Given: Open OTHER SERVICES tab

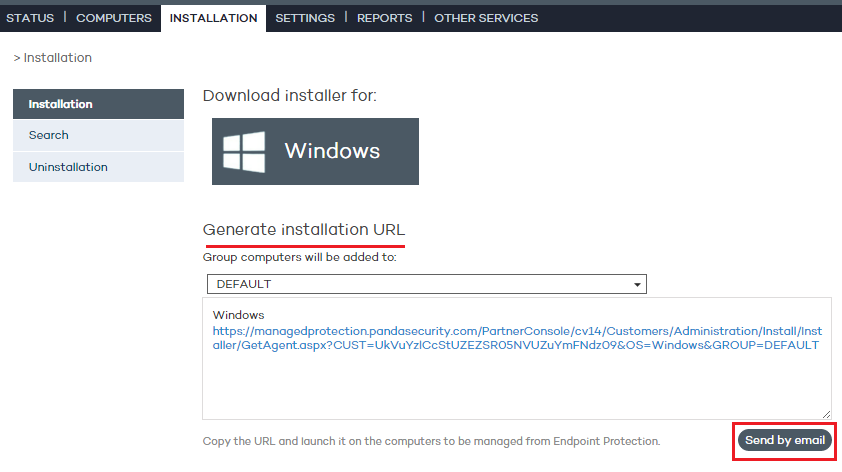Looking at the screenshot, I should coord(486,18).
